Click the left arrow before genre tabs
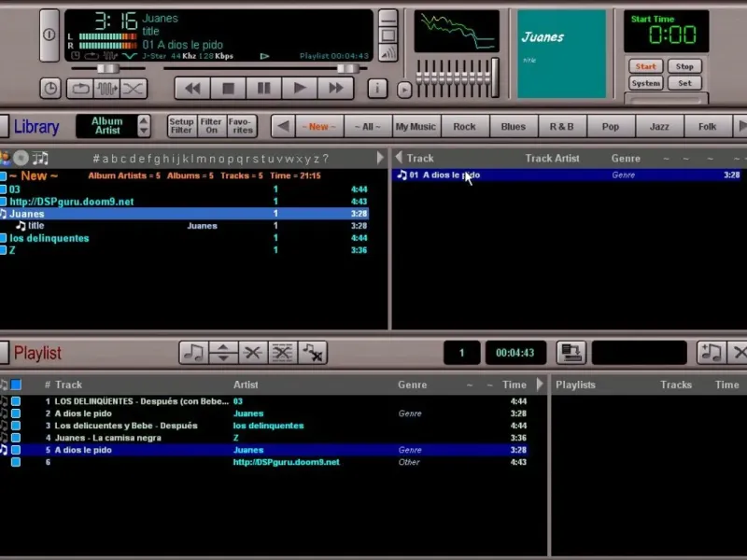Viewport: 747px width, 560px height. point(283,126)
